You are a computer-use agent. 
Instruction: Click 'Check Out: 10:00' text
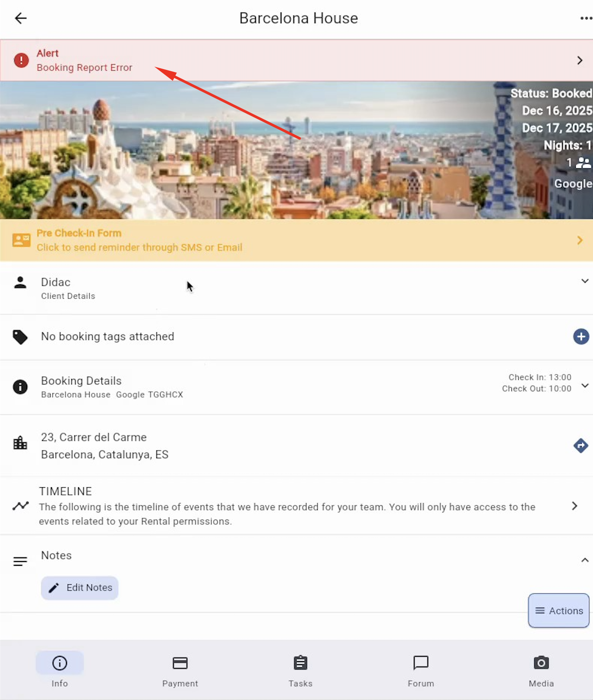coord(536,388)
